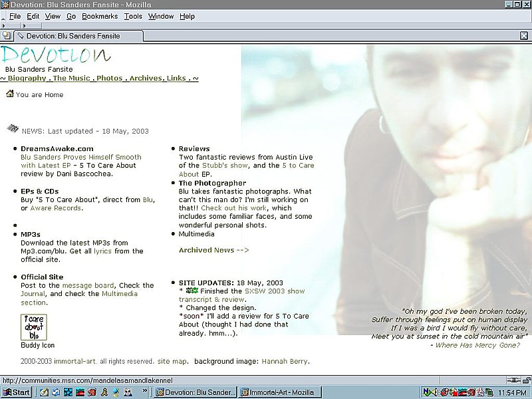
Task: Launch the white alien-face quick launch icon
Action: tap(128, 392)
